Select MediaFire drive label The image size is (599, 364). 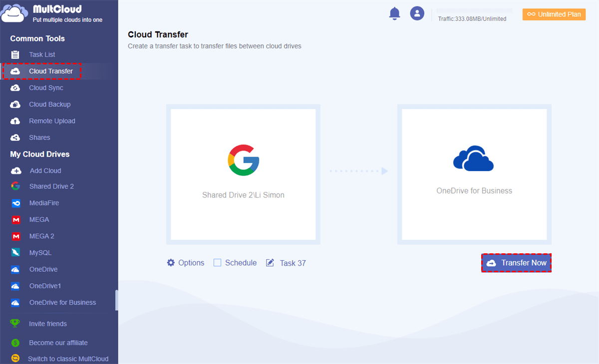[x=44, y=203]
